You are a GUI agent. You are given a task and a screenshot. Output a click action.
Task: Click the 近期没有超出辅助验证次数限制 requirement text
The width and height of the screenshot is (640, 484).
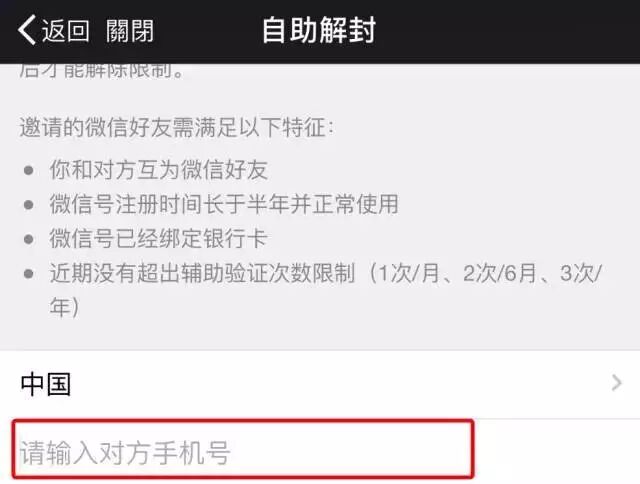(x=202, y=273)
